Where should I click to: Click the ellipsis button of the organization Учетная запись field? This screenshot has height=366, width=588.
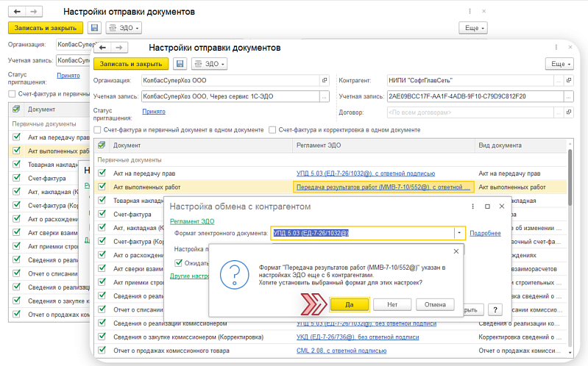click(x=325, y=96)
